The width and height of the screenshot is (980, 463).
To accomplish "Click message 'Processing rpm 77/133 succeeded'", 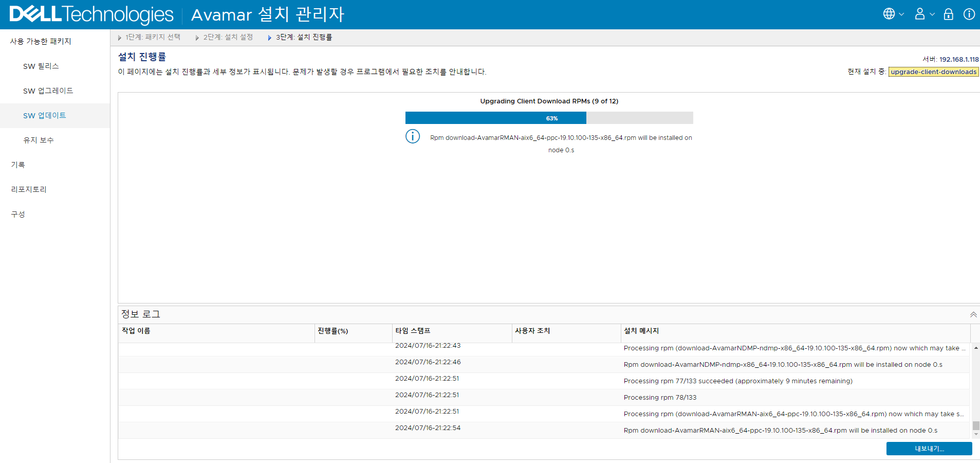I will [738, 381].
